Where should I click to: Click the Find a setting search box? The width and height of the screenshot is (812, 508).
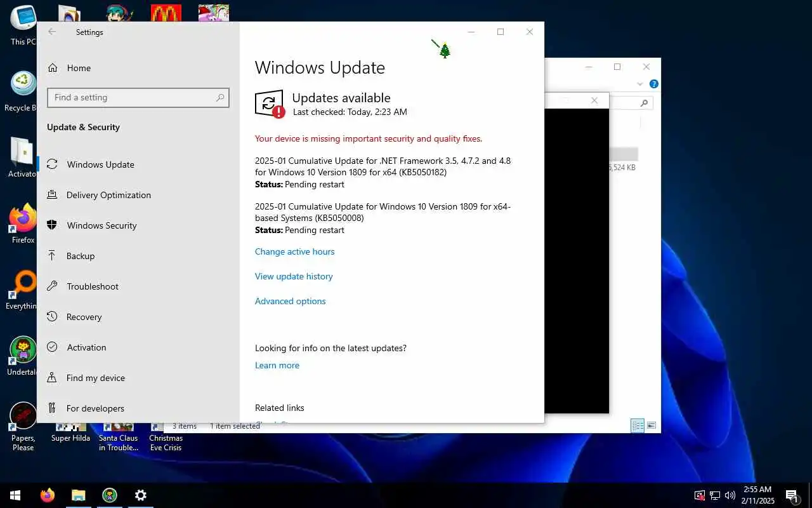click(x=138, y=98)
